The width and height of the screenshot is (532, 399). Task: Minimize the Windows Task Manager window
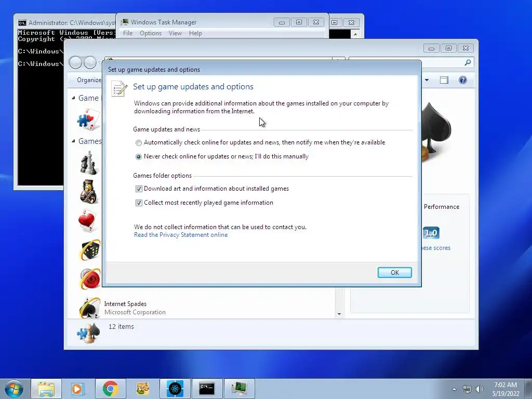click(282, 22)
